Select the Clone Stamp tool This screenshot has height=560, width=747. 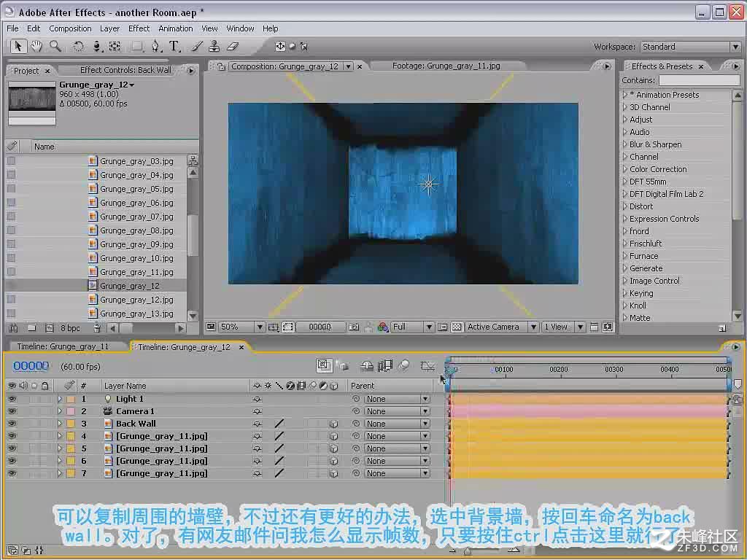[x=214, y=46]
